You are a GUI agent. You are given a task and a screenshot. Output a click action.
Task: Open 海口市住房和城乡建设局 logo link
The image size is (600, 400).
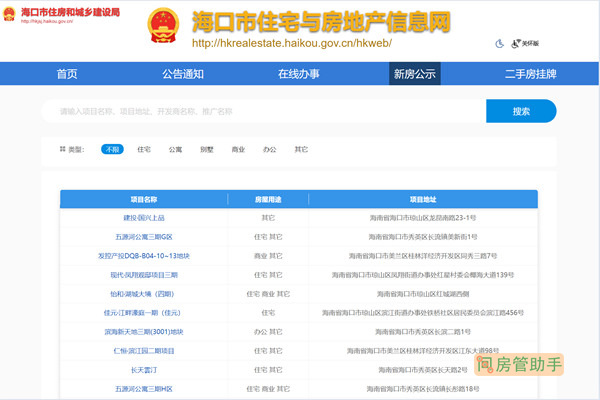point(62,15)
